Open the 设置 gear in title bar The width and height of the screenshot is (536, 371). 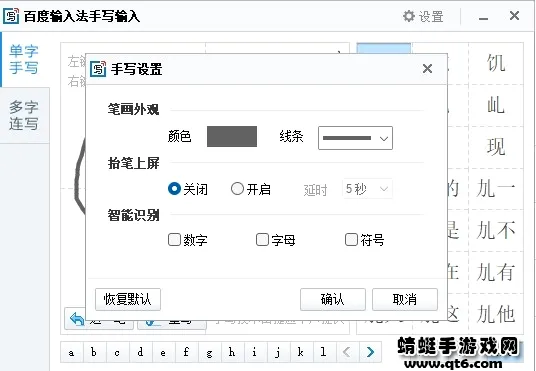pyautogui.click(x=423, y=16)
